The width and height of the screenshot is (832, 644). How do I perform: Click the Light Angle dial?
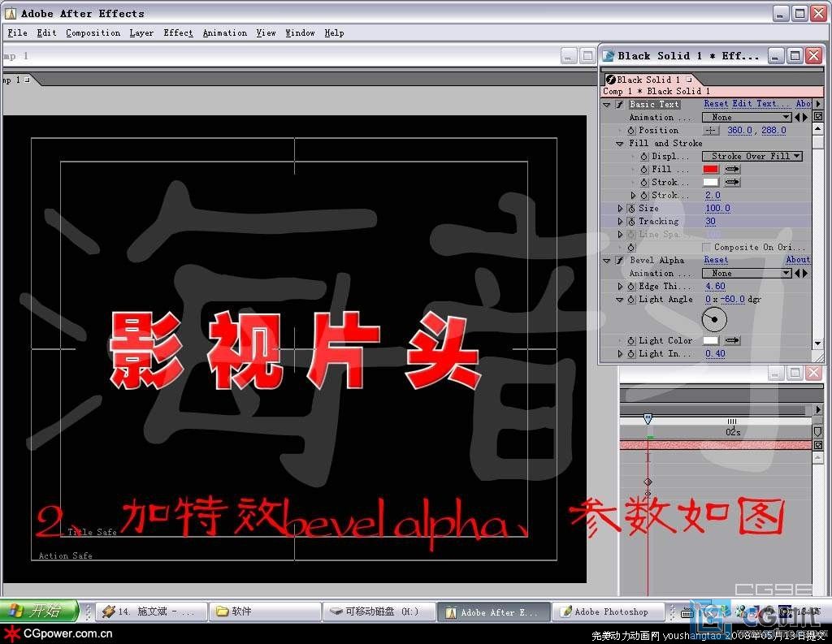(714, 319)
